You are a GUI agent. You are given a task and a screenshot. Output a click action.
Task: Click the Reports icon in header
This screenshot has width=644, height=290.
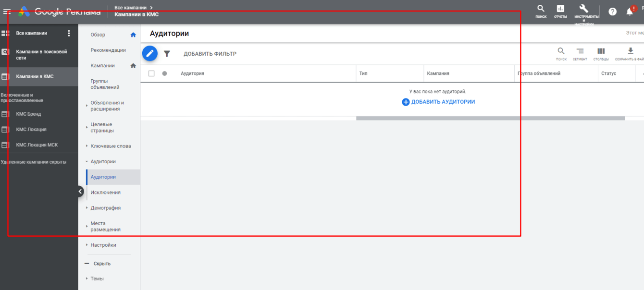pyautogui.click(x=560, y=9)
